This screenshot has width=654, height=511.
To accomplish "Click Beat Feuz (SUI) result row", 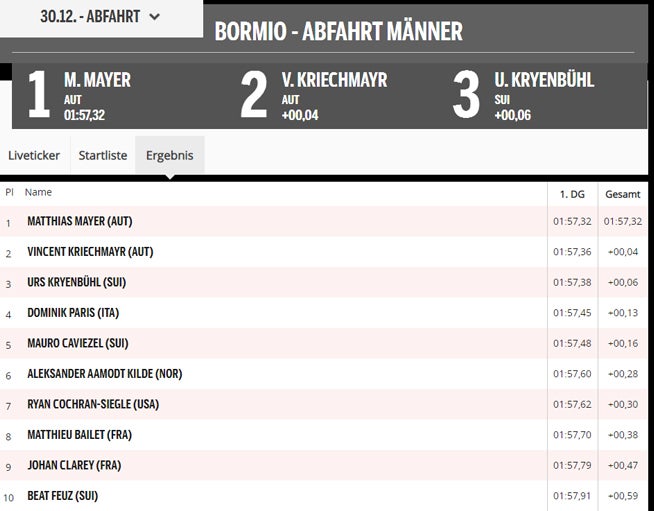I will point(62,496).
